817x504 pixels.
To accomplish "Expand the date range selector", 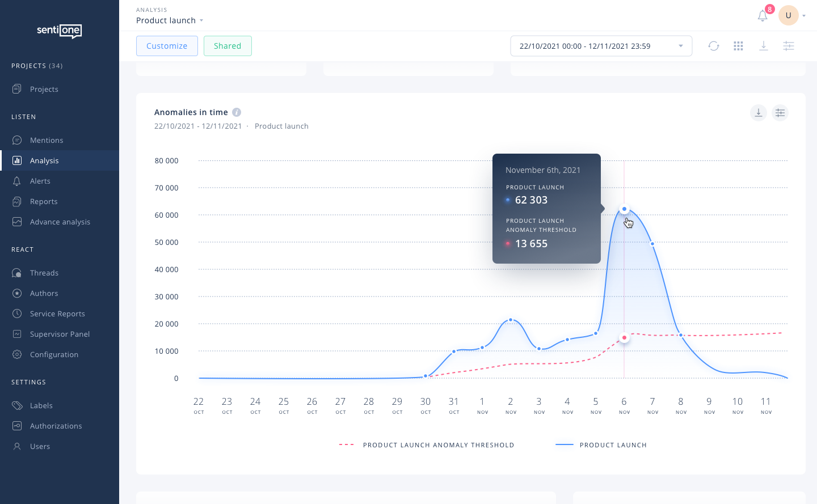I will [x=680, y=46].
